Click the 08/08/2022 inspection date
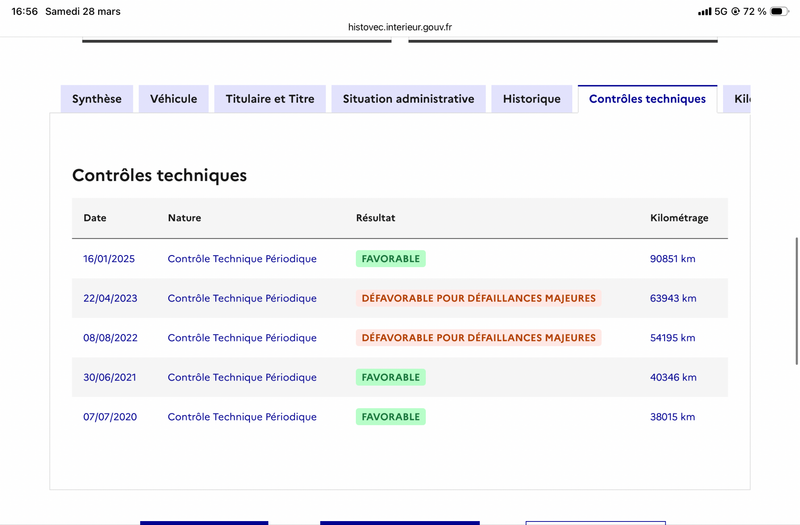800x525 pixels. [x=109, y=338]
